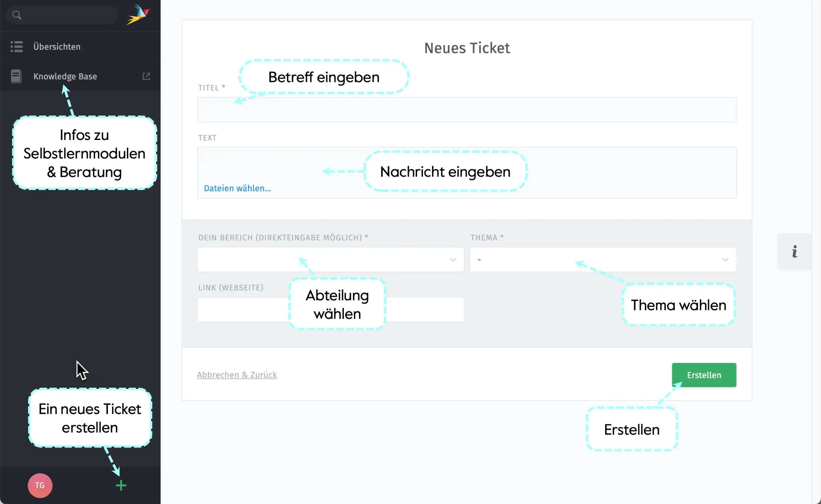Image resolution: width=821 pixels, height=504 pixels.
Task: Click into the Titel input field
Action: tap(467, 109)
